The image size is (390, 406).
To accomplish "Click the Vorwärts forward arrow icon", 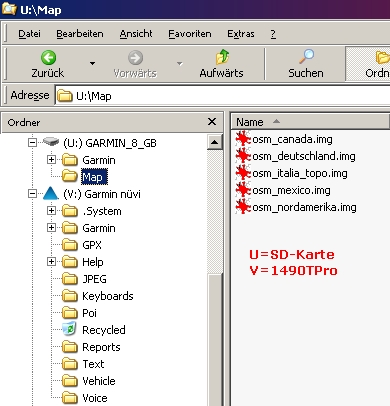I will (135, 58).
